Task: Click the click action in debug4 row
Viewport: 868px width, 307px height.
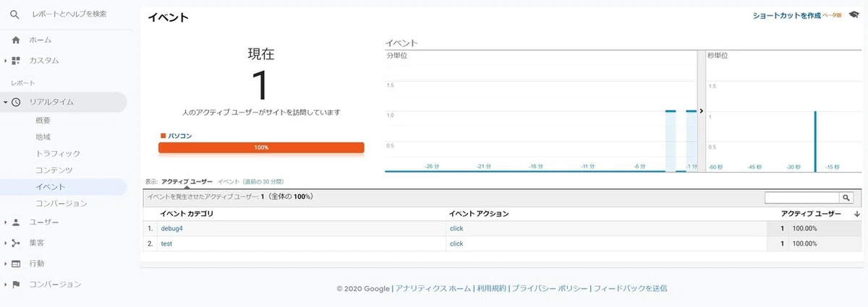Action: point(456,228)
